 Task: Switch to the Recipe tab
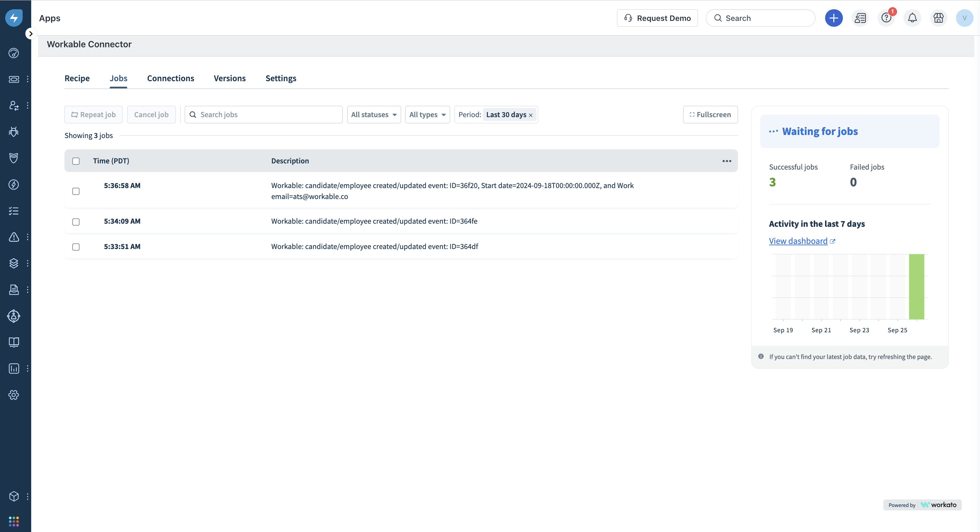(77, 78)
